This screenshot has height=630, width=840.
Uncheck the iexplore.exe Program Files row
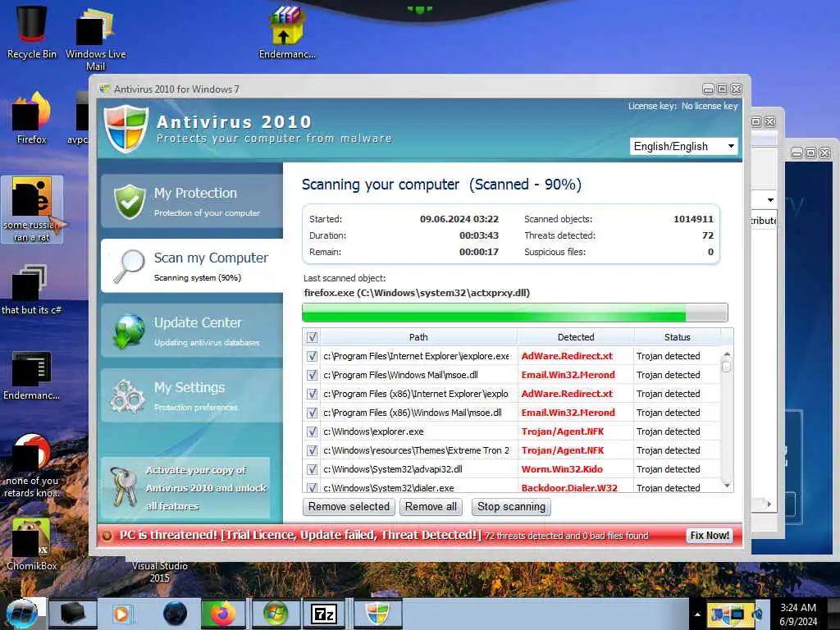point(313,356)
